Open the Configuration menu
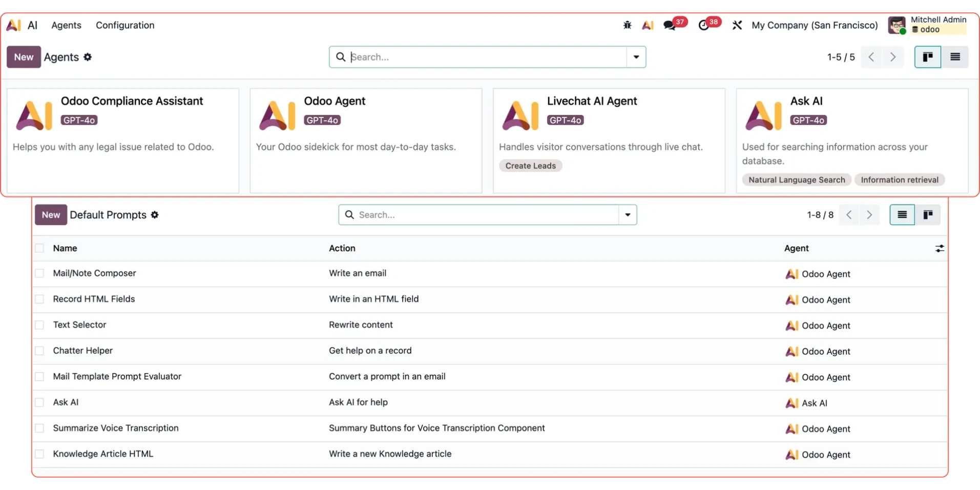This screenshot has width=980, height=490. point(125,25)
